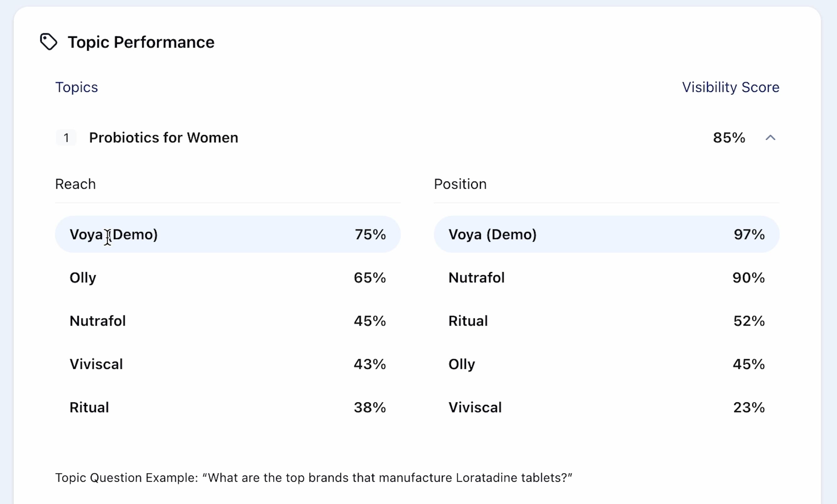Click the Probiotics for Women topic title
The width and height of the screenshot is (837, 504).
pos(163,138)
